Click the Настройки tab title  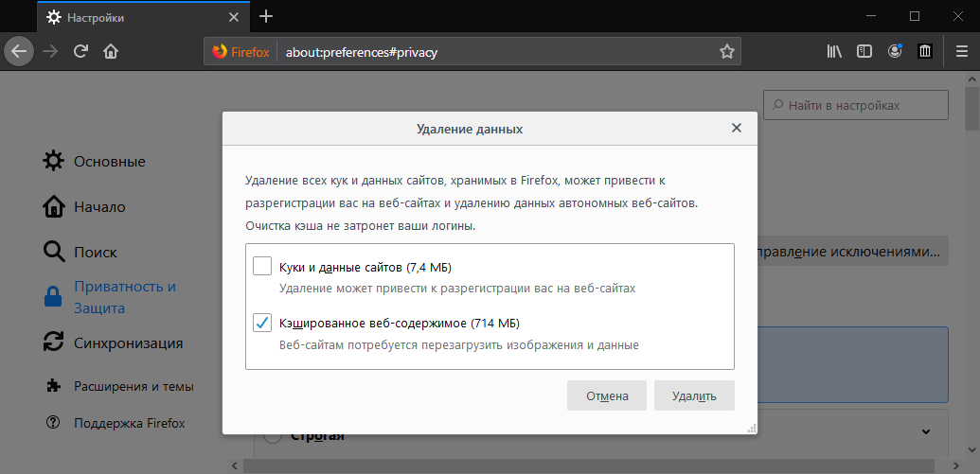tap(96, 17)
